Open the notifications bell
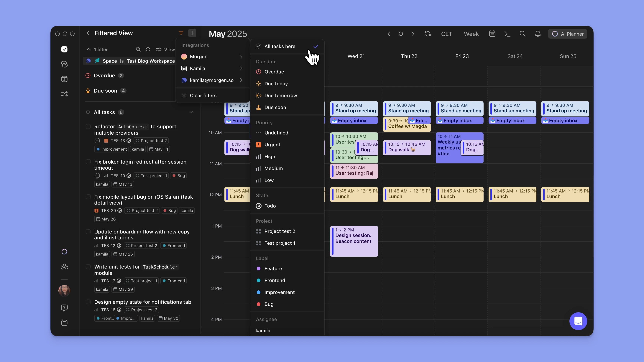Viewport: 644px width, 362px height. pyautogui.click(x=538, y=34)
